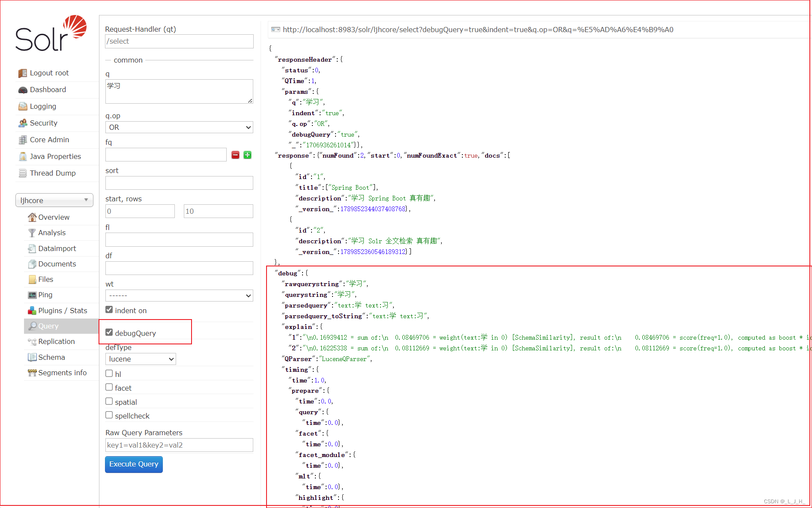Click the Dataimport icon

(32, 249)
